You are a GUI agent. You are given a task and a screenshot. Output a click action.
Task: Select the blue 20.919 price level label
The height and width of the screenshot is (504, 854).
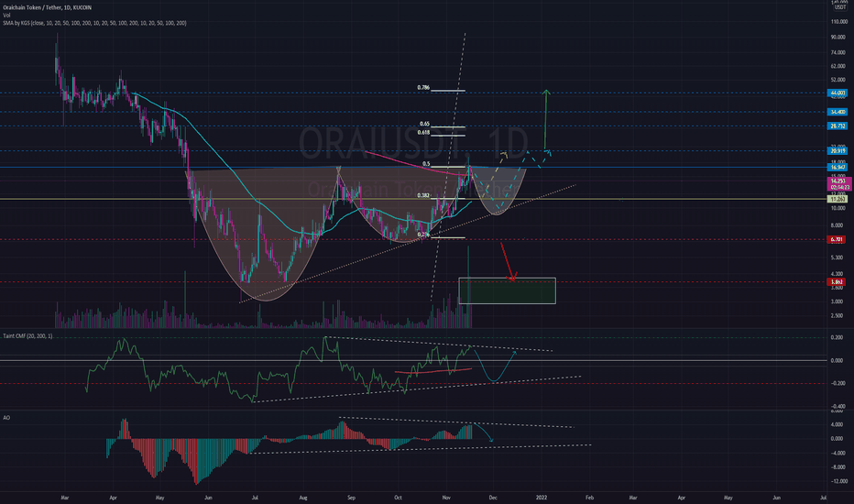838,151
